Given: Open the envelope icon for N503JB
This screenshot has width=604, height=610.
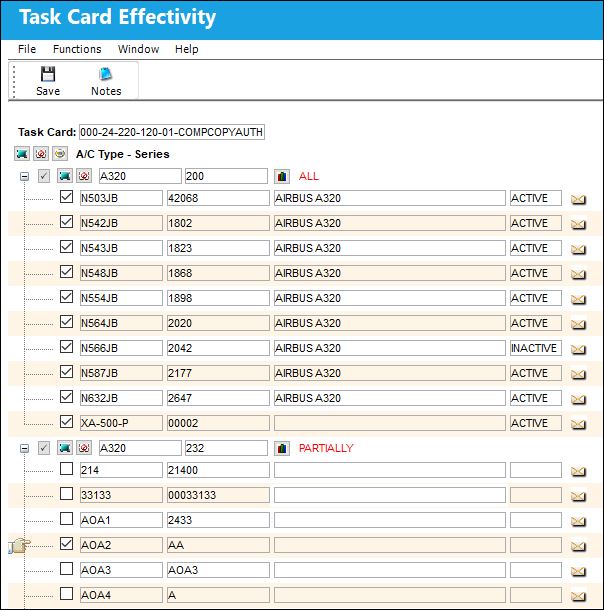Looking at the screenshot, I should [x=578, y=200].
